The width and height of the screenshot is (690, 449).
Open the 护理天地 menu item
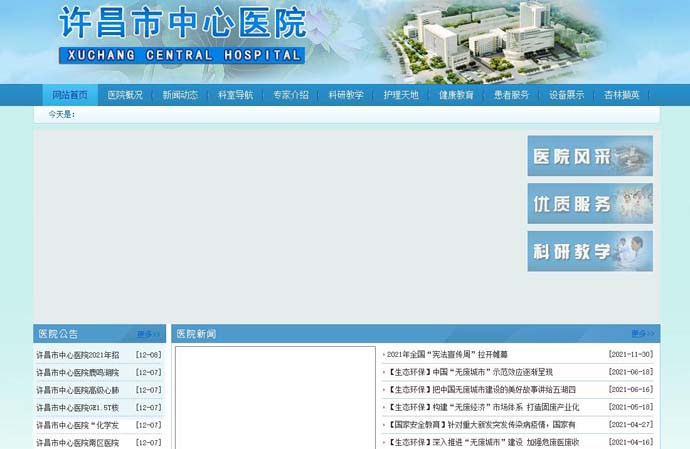tap(401, 95)
